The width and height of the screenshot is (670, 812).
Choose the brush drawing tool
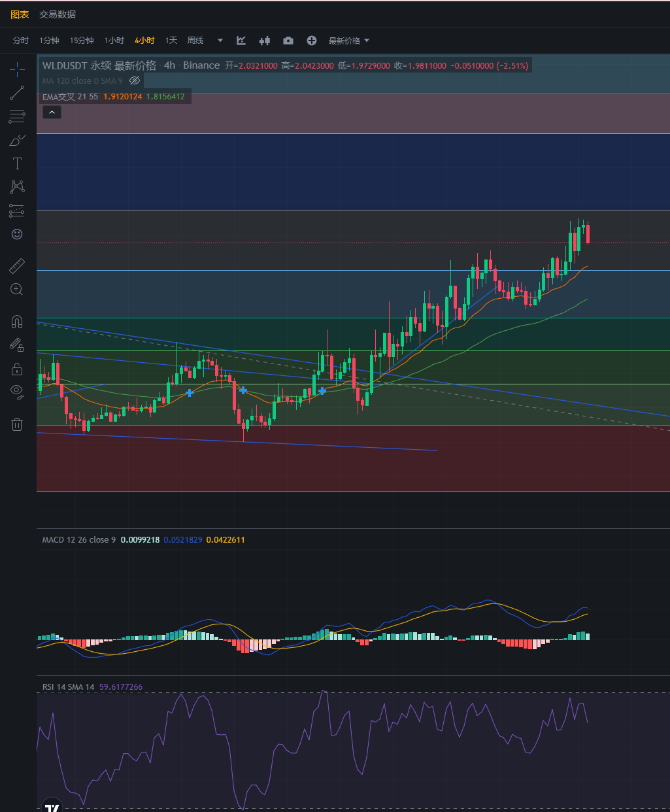(x=17, y=140)
